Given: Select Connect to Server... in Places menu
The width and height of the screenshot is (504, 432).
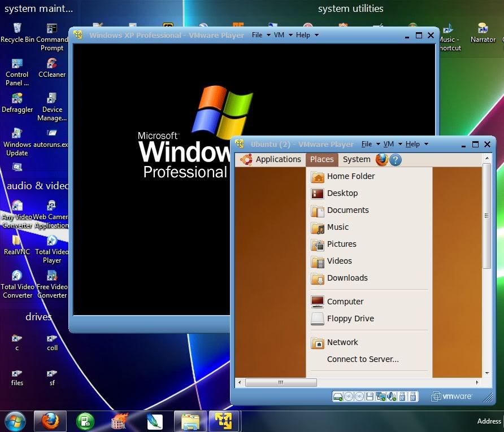Looking at the screenshot, I should [x=363, y=359].
